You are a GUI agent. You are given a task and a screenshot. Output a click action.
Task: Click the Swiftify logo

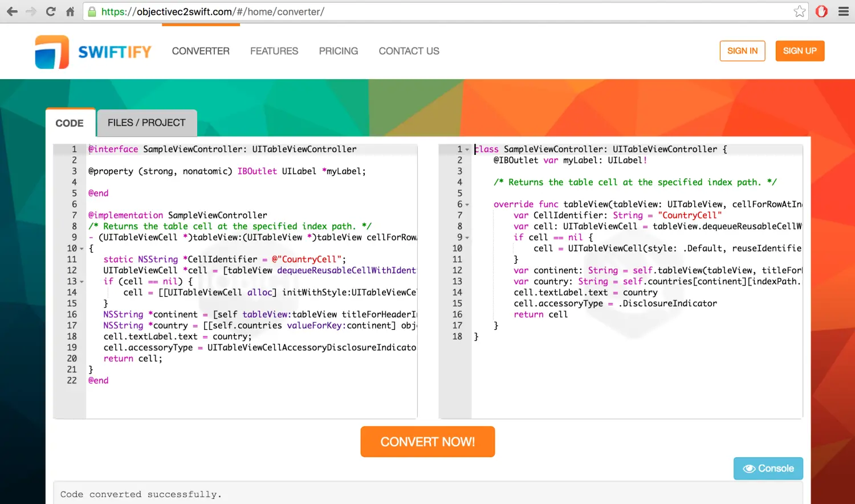point(93,52)
